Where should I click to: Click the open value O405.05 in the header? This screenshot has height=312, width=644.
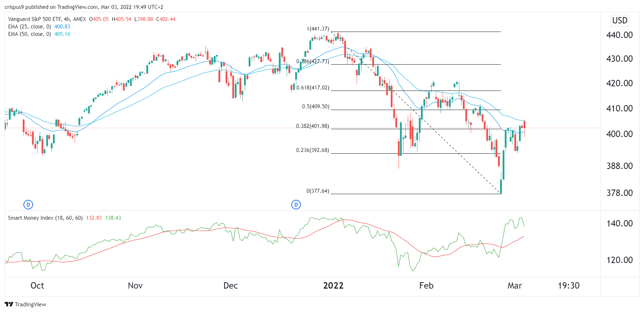99,19
